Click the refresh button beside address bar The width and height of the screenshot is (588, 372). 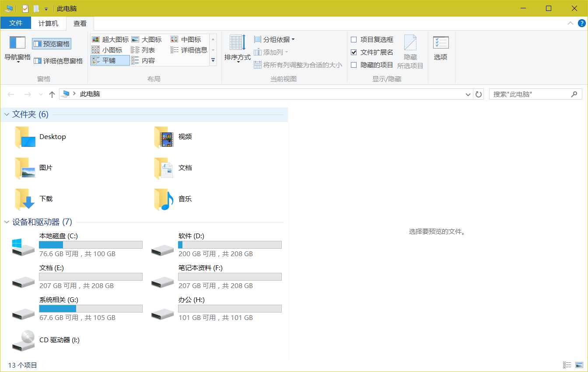pyautogui.click(x=479, y=94)
